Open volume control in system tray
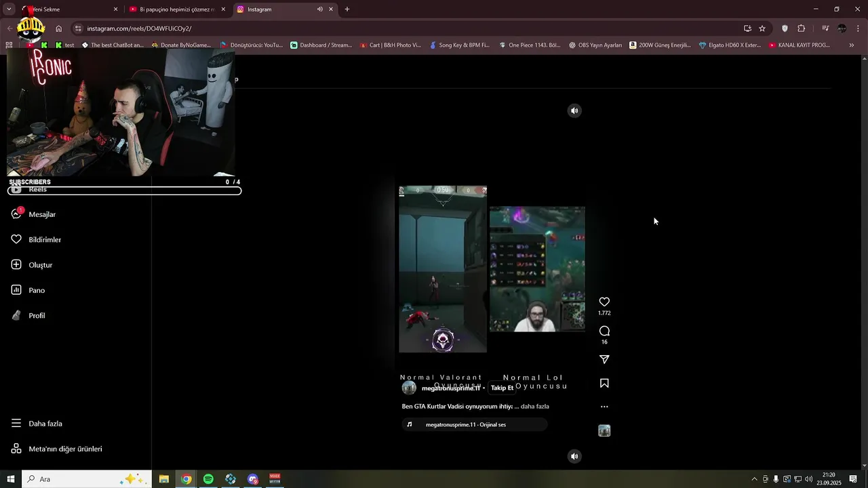The width and height of the screenshot is (868, 488). (808, 479)
